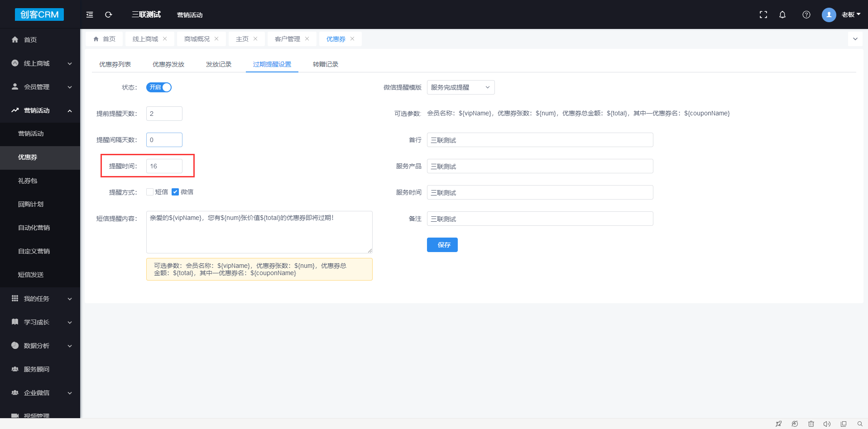Screen dimensions: 868x429
Task: Click the pin icon in bottom status bar
Action: pos(778,424)
